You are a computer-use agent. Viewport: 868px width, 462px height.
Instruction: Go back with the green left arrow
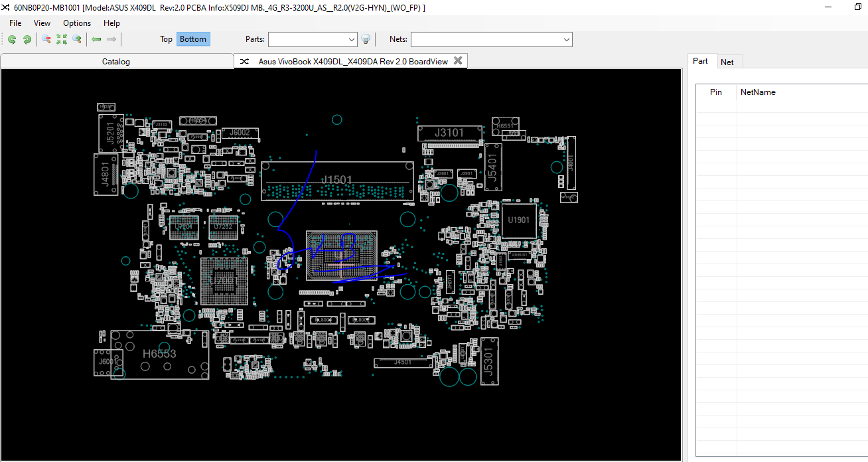tap(97, 39)
